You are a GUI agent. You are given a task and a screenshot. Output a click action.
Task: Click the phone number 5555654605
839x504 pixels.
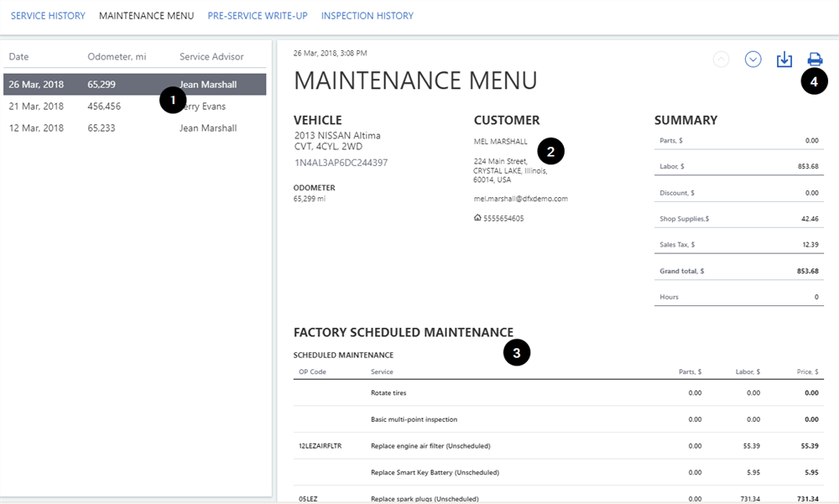[x=503, y=218]
